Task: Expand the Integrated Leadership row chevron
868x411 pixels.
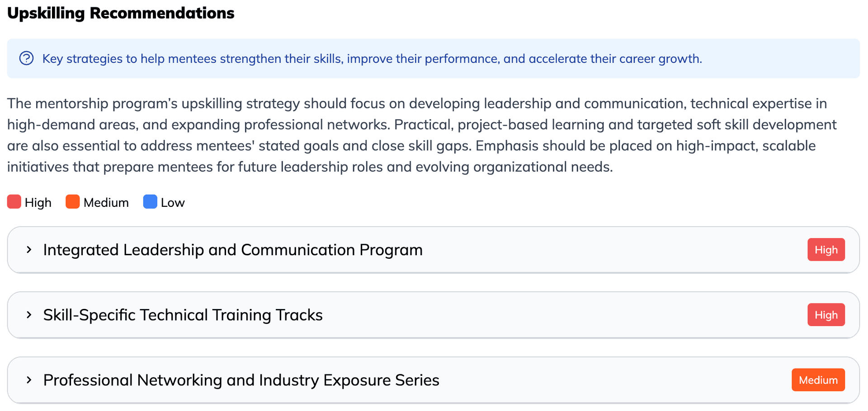Action: click(x=29, y=250)
